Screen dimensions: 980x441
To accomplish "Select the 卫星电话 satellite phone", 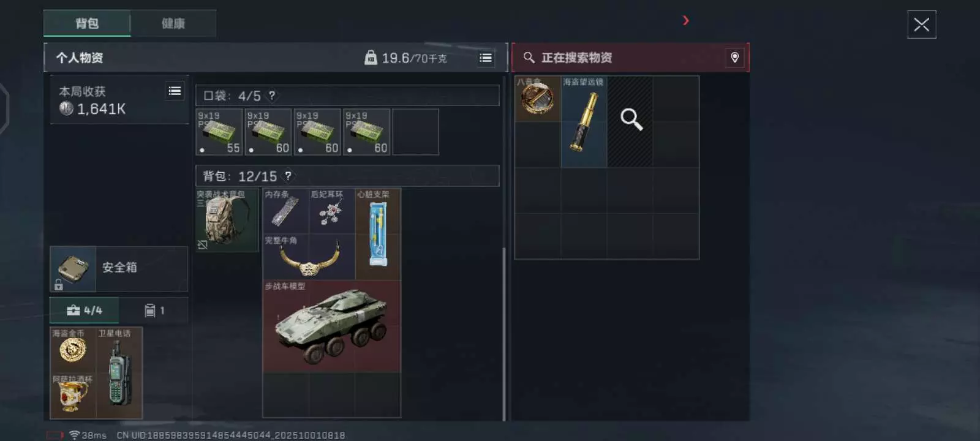I will click(x=119, y=372).
